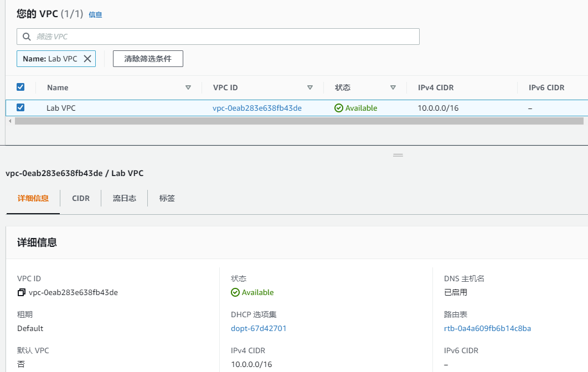Viewport: 588px width, 372px height.
Task: Click the 状态 column header label
Action: (342, 87)
